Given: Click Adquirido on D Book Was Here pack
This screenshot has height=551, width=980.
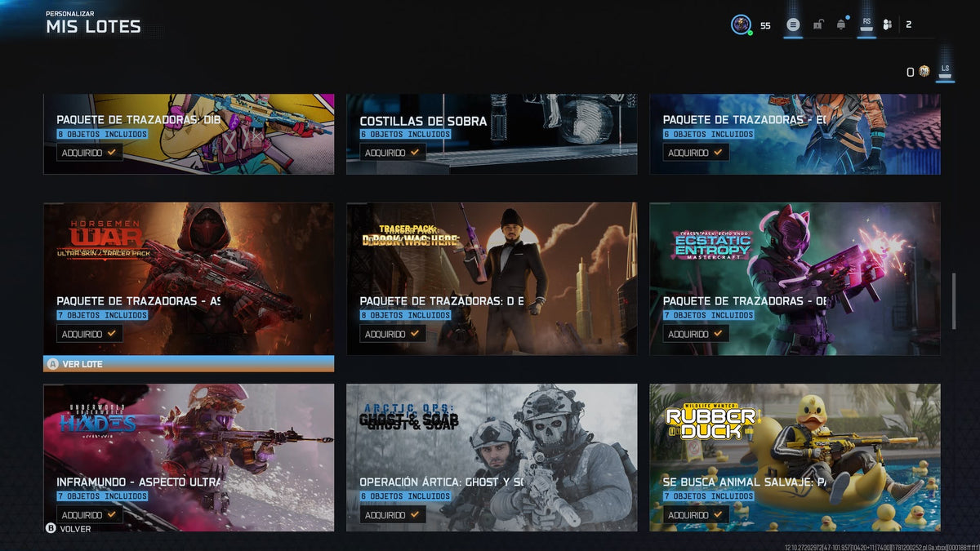Looking at the screenshot, I should pos(393,334).
